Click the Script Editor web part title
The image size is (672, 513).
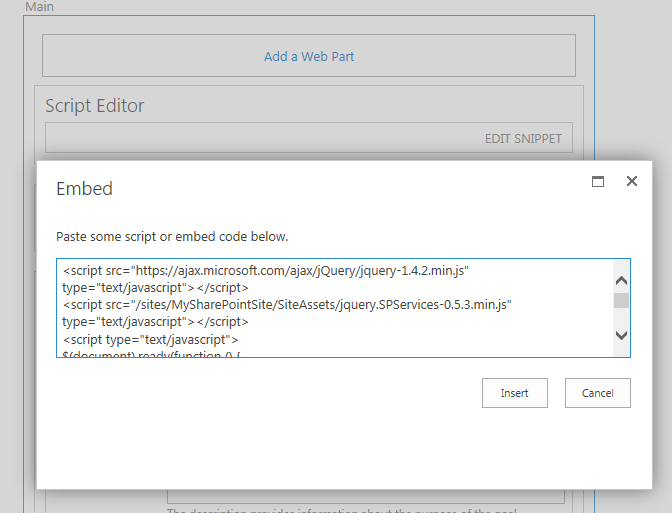95,105
